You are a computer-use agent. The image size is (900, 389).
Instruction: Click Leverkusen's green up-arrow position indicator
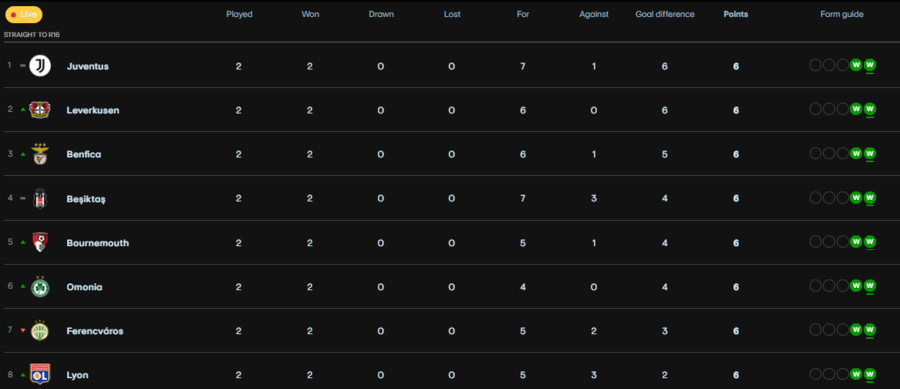coord(23,110)
